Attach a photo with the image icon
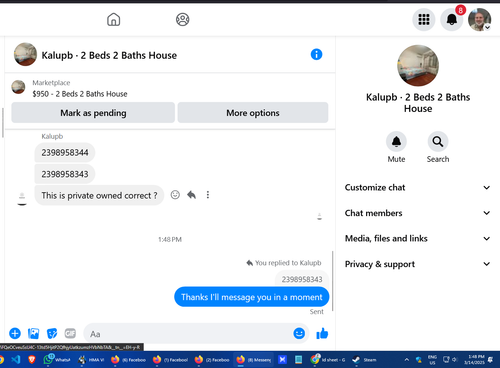Image resolution: width=500 pixels, height=368 pixels. [33, 333]
